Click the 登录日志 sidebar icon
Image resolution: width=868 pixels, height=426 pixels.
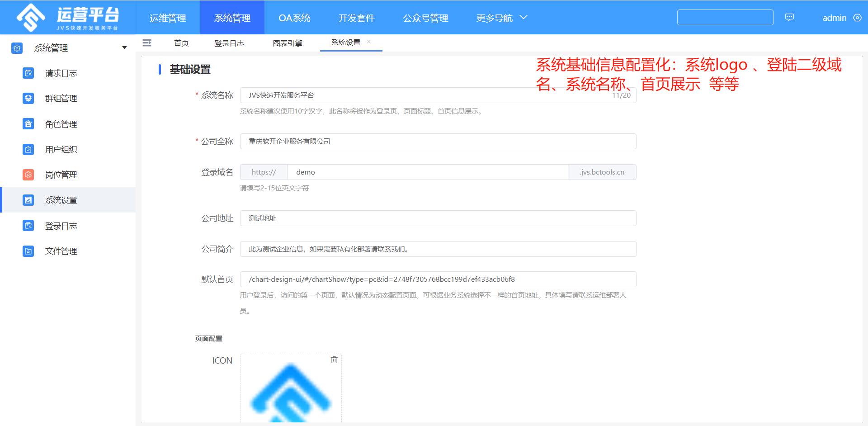(x=28, y=226)
